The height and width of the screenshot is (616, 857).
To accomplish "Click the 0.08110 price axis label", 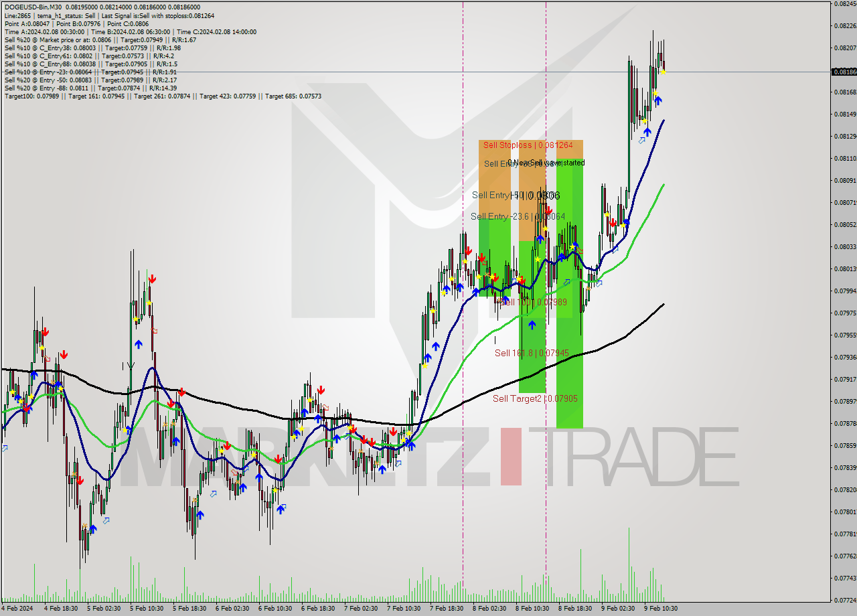I will (x=844, y=158).
